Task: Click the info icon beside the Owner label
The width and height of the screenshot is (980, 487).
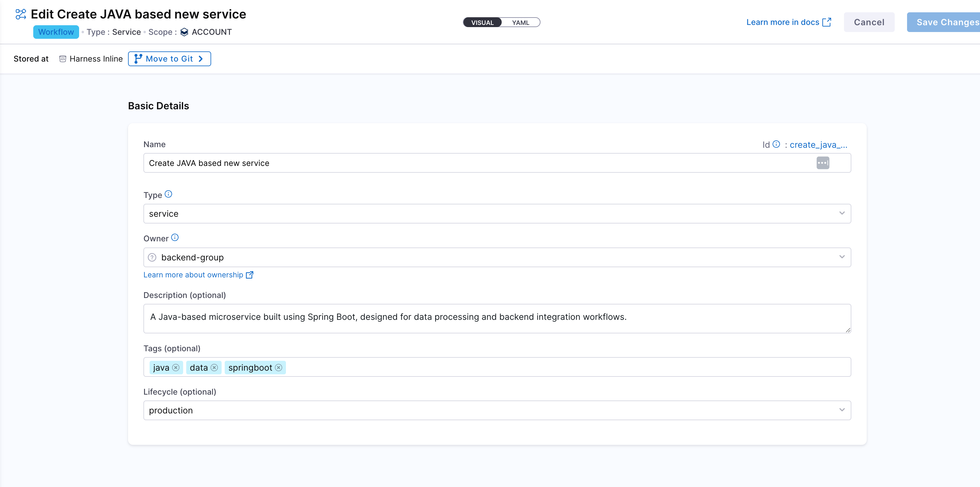Action: tap(175, 237)
